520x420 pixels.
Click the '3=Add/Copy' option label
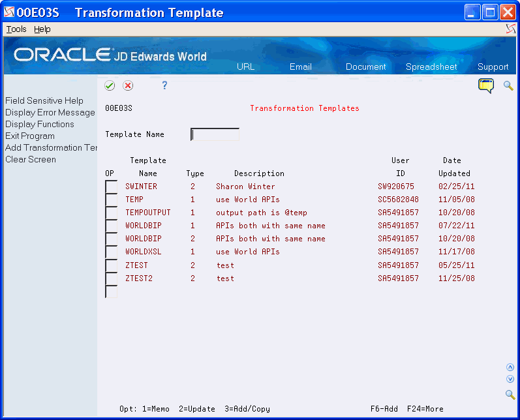247,409
